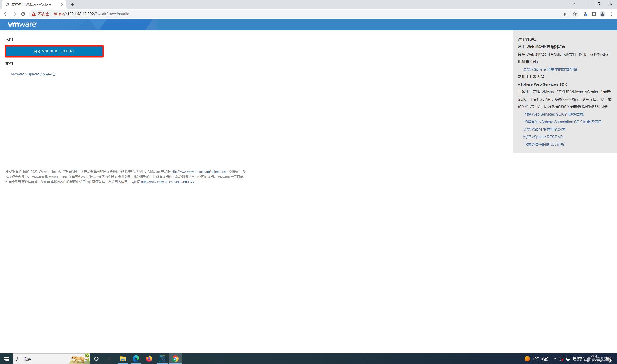
Task: Open Chrome three-dot menu
Action: pos(611,14)
